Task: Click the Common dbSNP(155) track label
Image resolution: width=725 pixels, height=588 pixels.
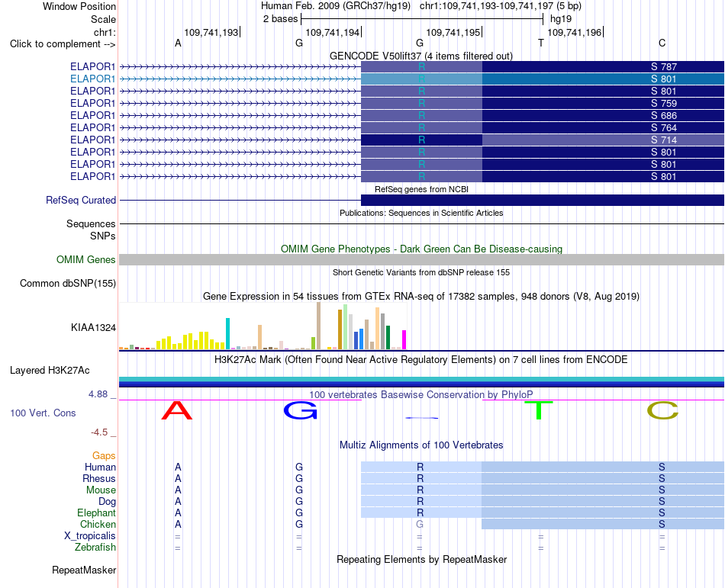Action: tap(67, 283)
